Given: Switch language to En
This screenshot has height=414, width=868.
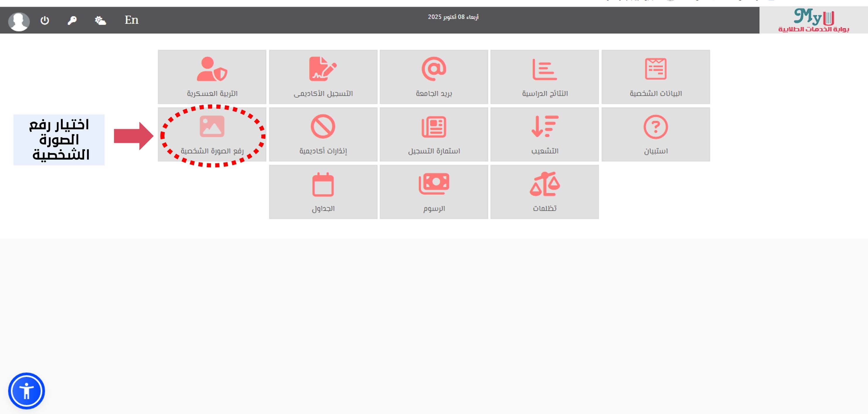Looking at the screenshot, I should coord(132,20).
